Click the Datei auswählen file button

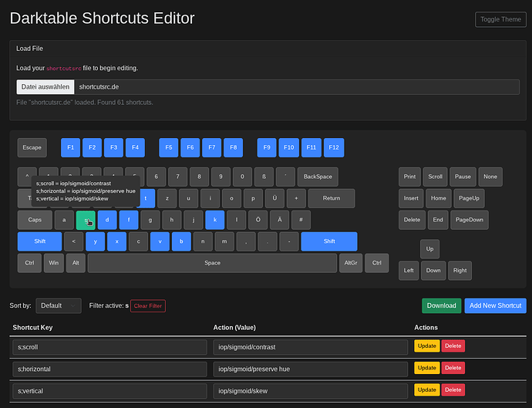45,87
